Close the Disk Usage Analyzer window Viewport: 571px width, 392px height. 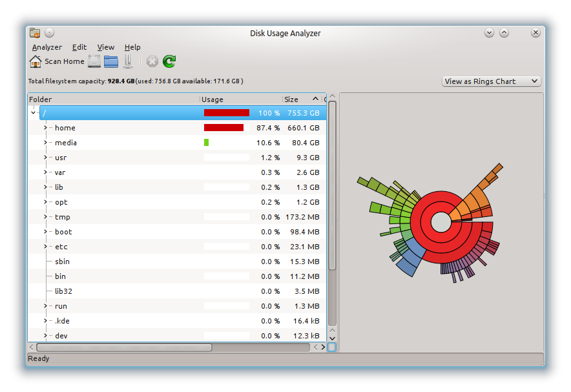tap(535, 33)
